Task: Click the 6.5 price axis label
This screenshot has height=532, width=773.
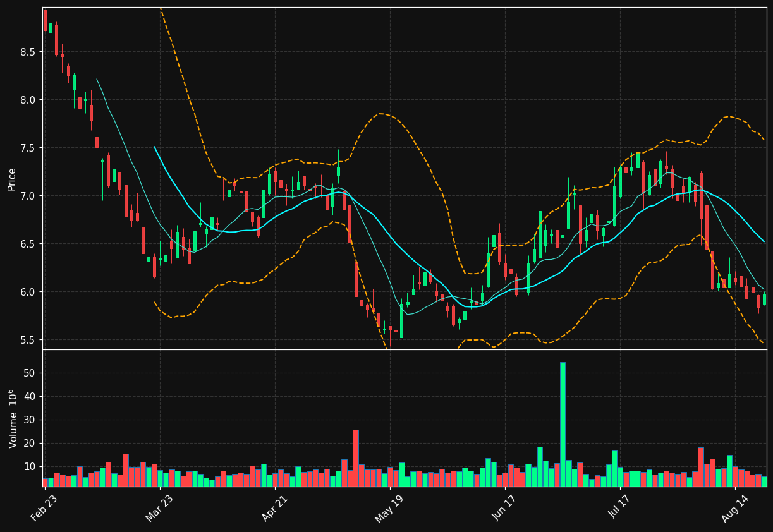Action: (x=28, y=244)
